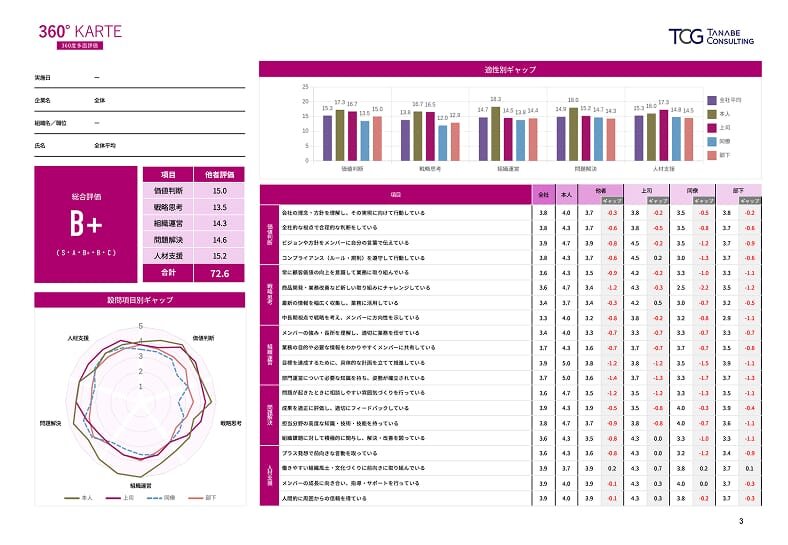This screenshot has width=788, height=545.
Task: Click the 適性別ギャップ section header
Action: (x=510, y=69)
